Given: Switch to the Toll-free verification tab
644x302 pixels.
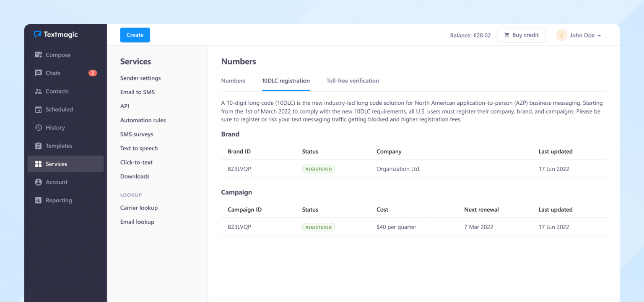Looking at the screenshot, I should tap(352, 80).
